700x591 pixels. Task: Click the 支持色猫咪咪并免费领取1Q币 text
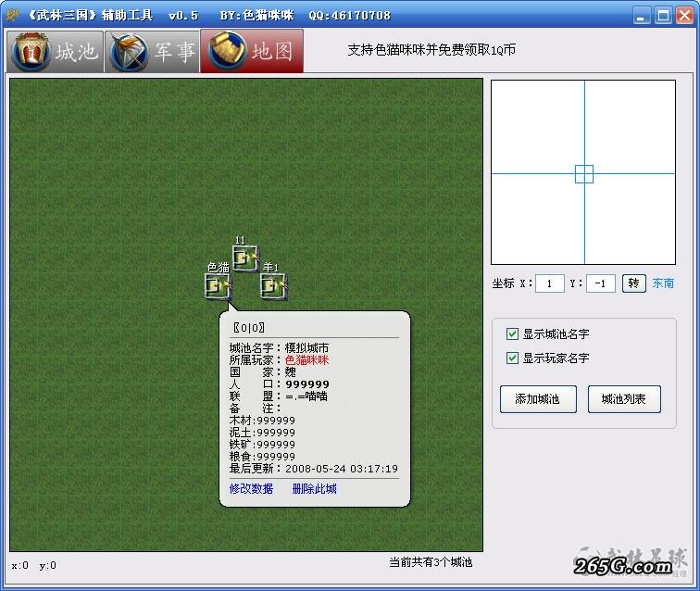coord(431,50)
